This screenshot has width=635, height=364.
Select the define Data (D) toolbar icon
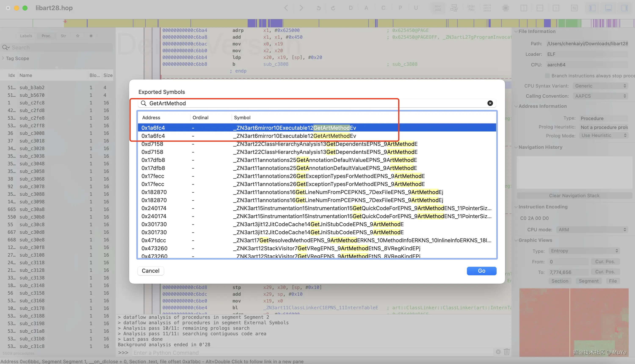(x=351, y=8)
